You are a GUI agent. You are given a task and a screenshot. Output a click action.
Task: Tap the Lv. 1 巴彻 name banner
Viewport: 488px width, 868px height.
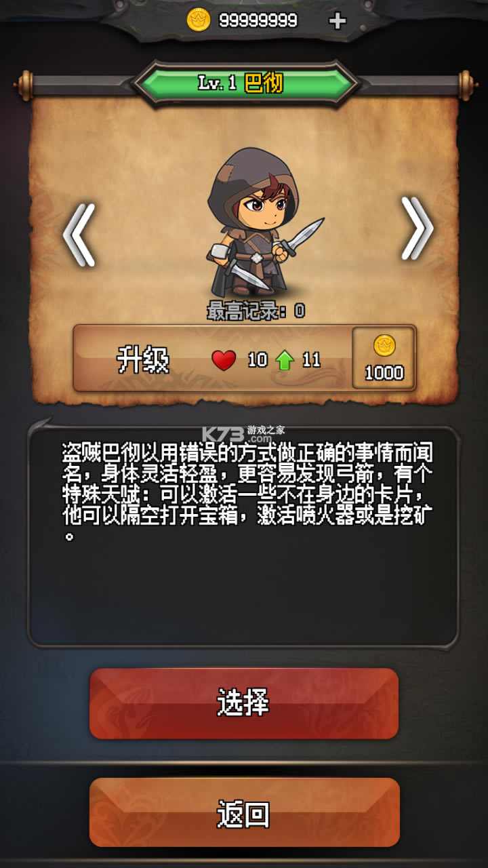[244, 83]
